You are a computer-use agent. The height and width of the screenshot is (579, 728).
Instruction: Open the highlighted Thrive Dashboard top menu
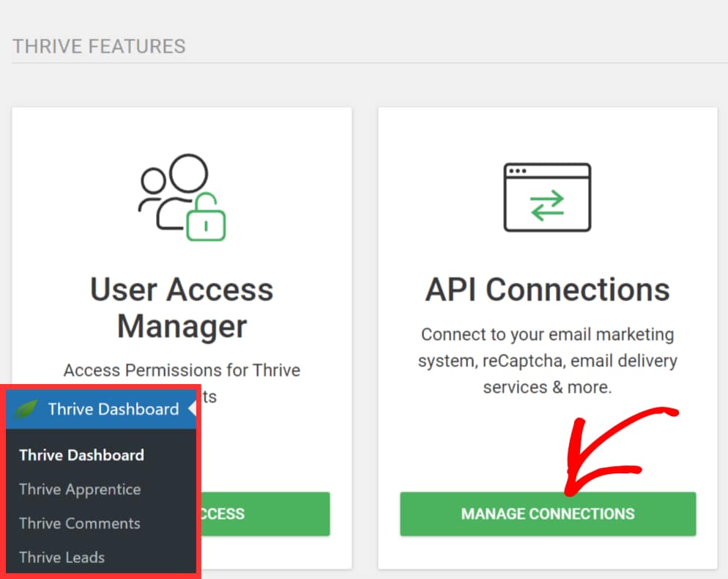point(113,409)
